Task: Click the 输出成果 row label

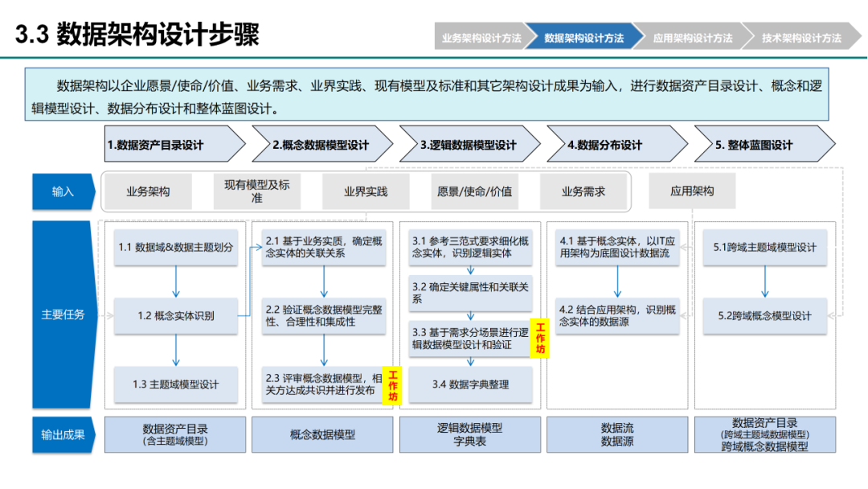Action: point(63,435)
